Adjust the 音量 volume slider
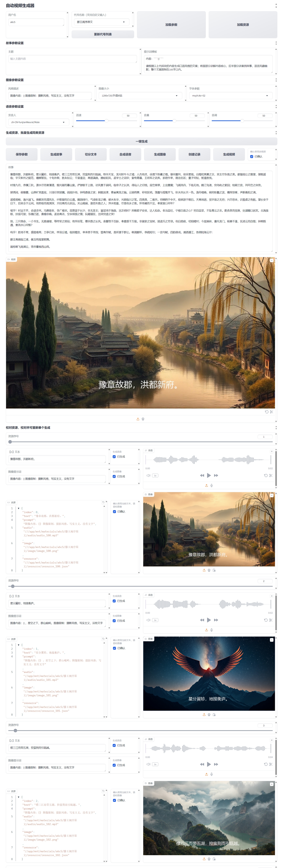Screen dimensions: 281x868 tap(174, 121)
